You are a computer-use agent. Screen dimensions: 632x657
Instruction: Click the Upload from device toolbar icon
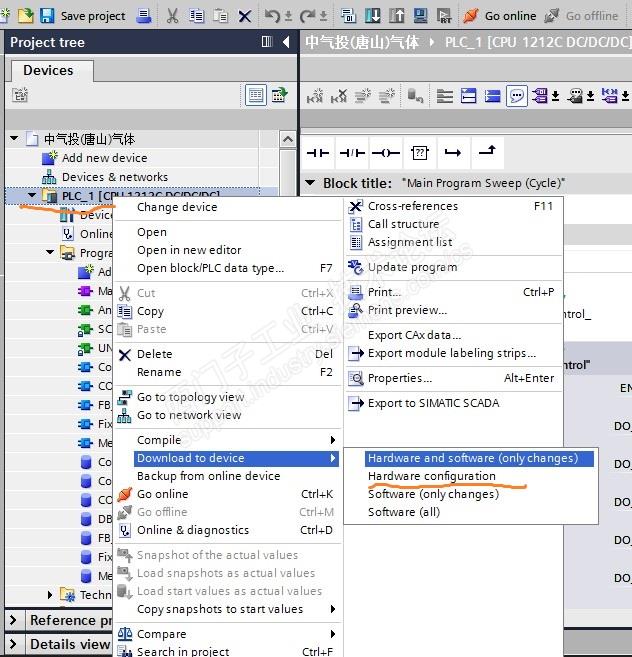point(396,16)
